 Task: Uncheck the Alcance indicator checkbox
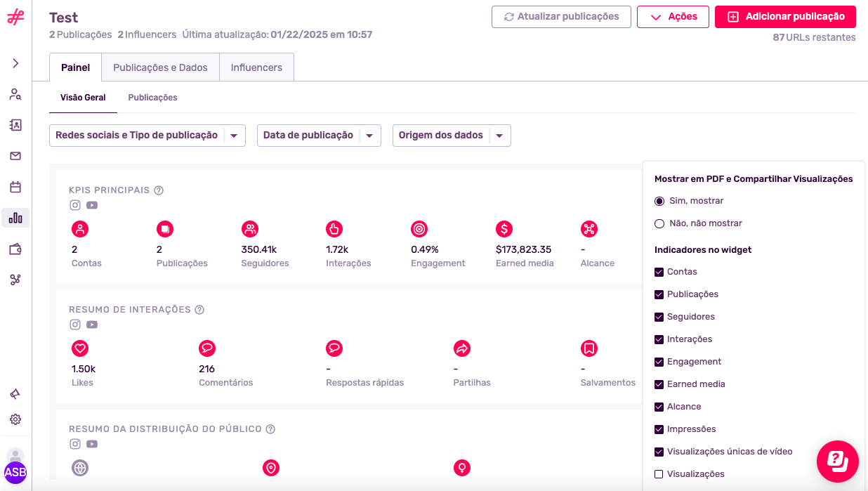click(659, 407)
